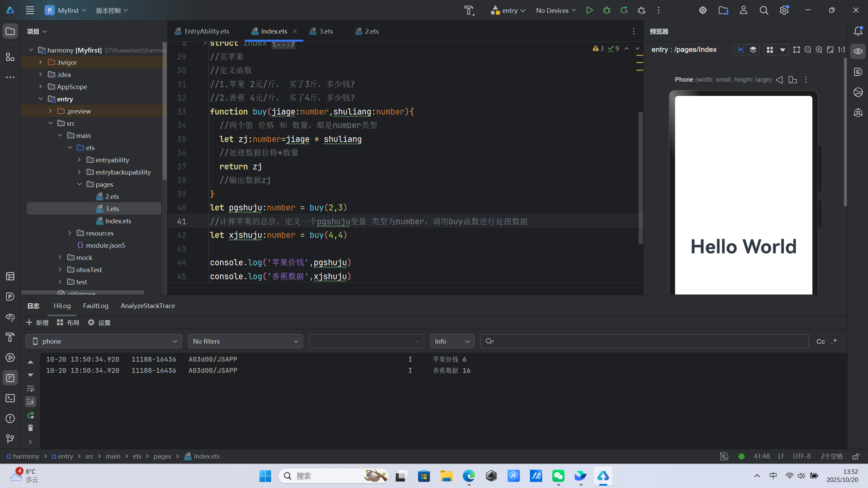Click the green Run button
868x488 pixels.
[x=589, y=10]
